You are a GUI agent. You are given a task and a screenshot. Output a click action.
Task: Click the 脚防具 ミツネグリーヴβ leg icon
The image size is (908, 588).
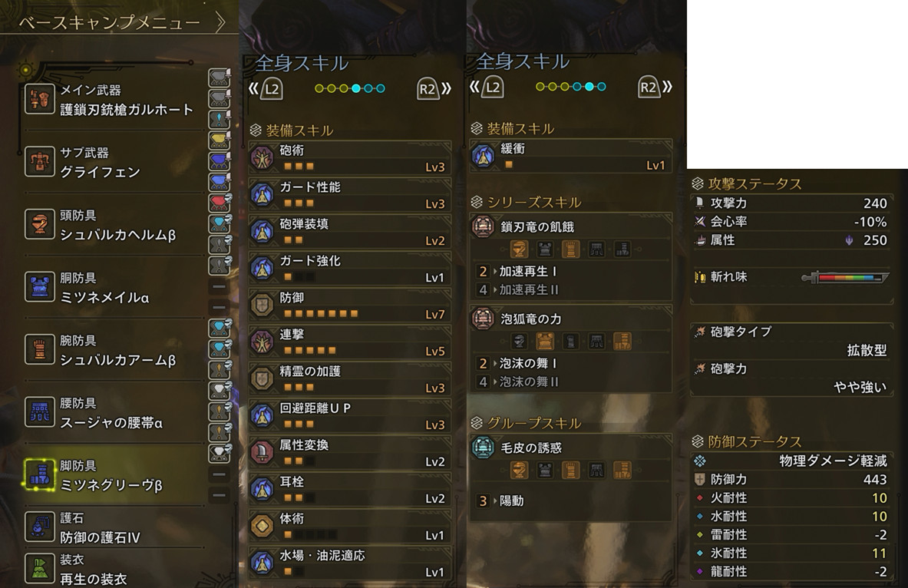[39, 474]
